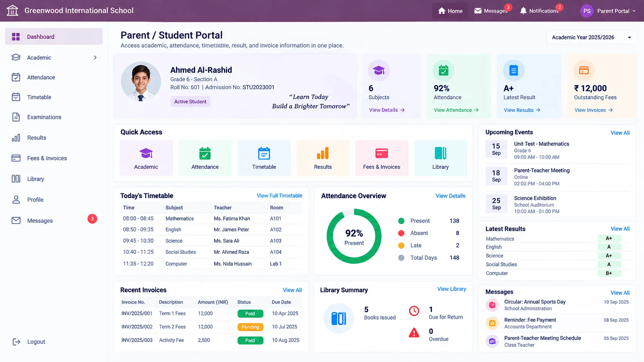Open Fees & Invoices quick access card icon

tap(382, 153)
